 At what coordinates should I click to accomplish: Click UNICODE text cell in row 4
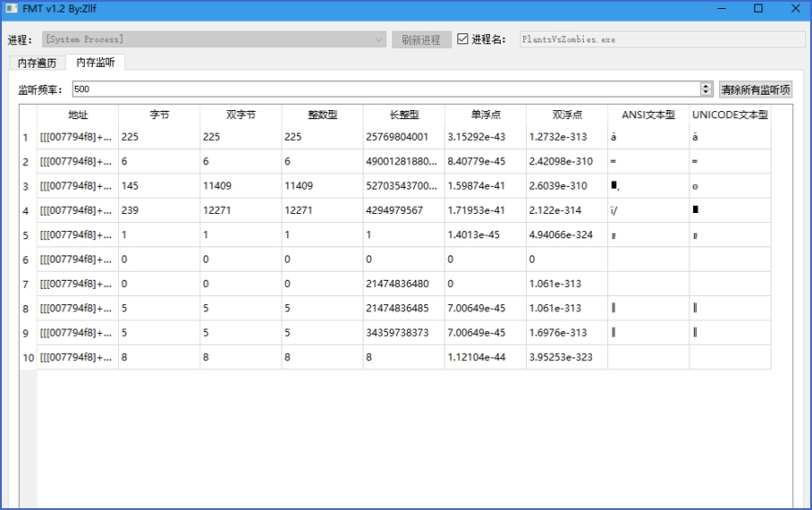[730, 210]
